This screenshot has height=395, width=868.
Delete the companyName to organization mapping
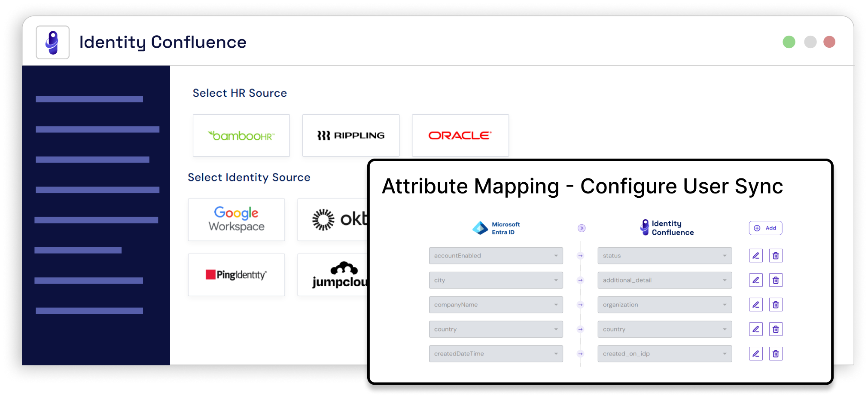tap(776, 305)
